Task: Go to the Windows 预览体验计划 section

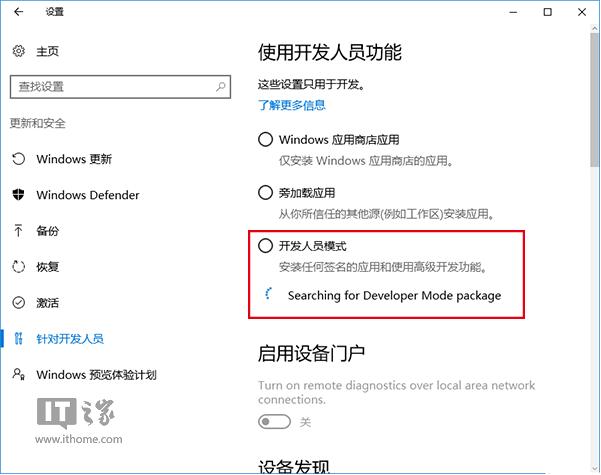Action: coord(110,375)
